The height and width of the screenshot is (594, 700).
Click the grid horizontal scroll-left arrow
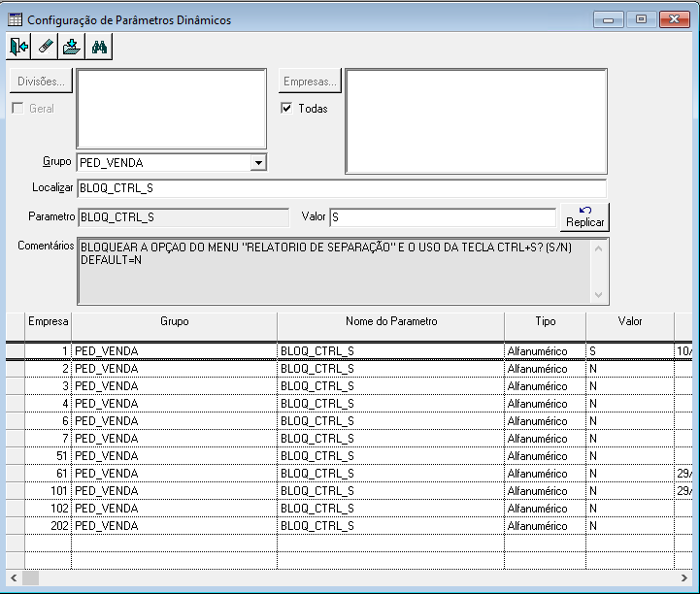[x=14, y=577]
